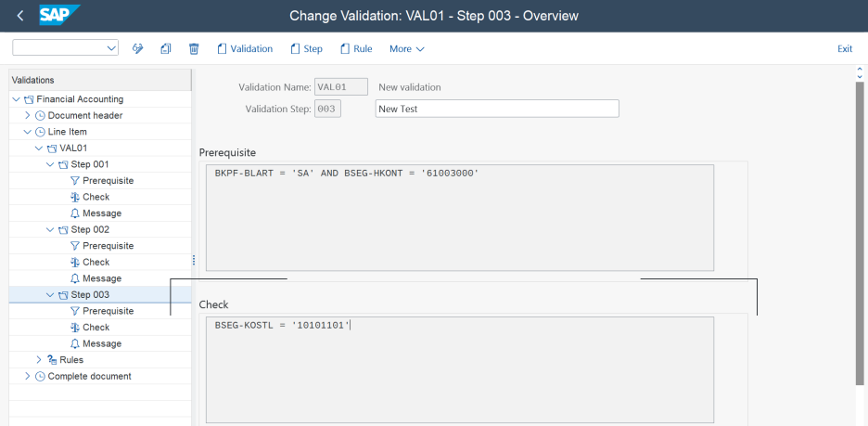Collapse the Step 003 node
868x426 pixels.
pos(50,295)
